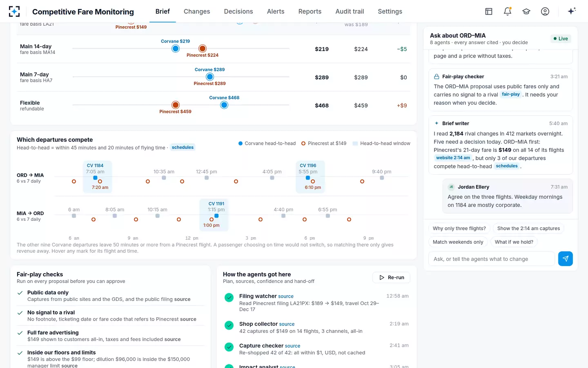This screenshot has width=588, height=368.
Task: Open the Audit trail tab
Action: pos(350,11)
